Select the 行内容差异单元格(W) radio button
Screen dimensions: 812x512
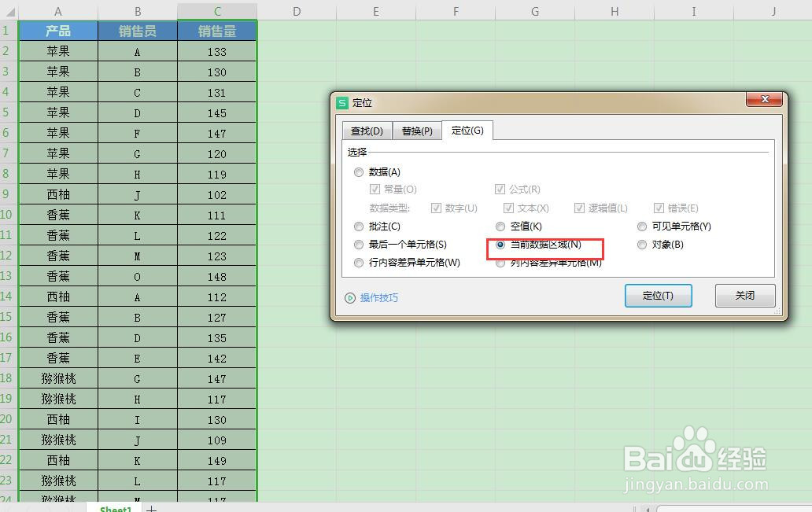[359, 263]
